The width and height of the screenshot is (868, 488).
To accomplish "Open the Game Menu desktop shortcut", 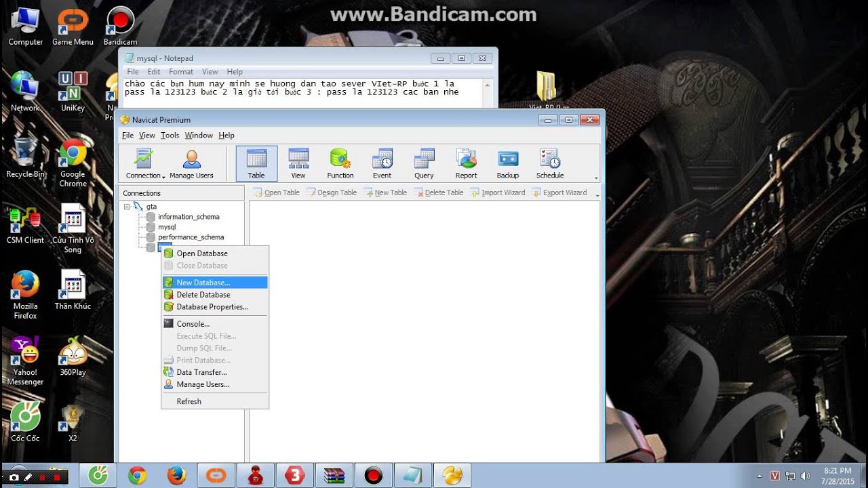I will [x=73, y=26].
